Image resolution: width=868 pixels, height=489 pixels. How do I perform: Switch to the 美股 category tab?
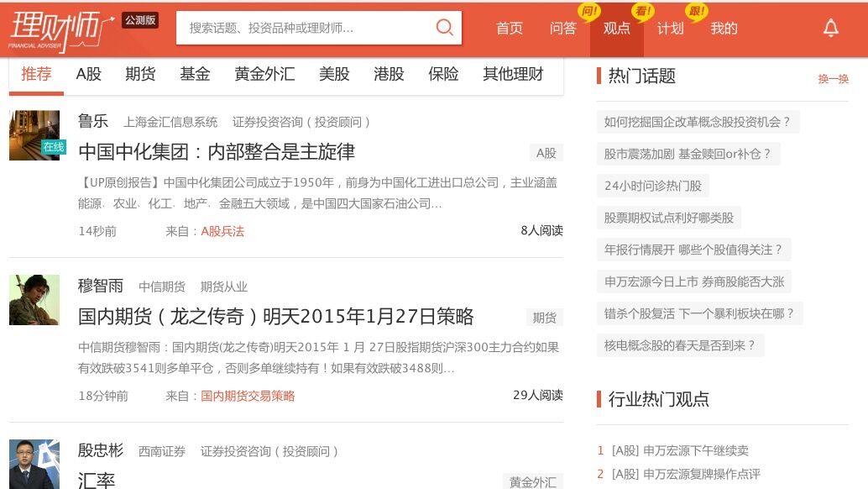point(334,74)
